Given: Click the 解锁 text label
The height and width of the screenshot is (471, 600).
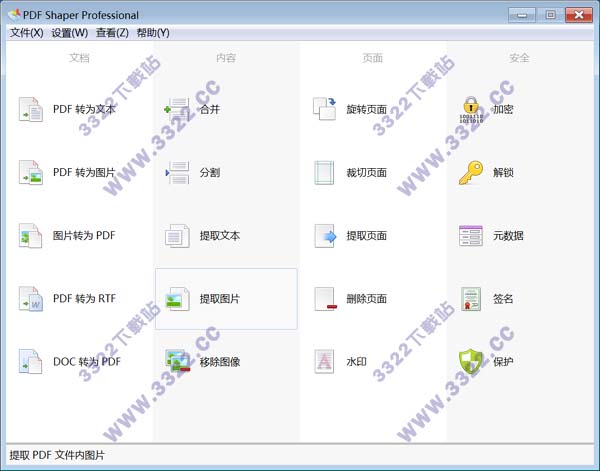Looking at the screenshot, I should click(x=503, y=173).
